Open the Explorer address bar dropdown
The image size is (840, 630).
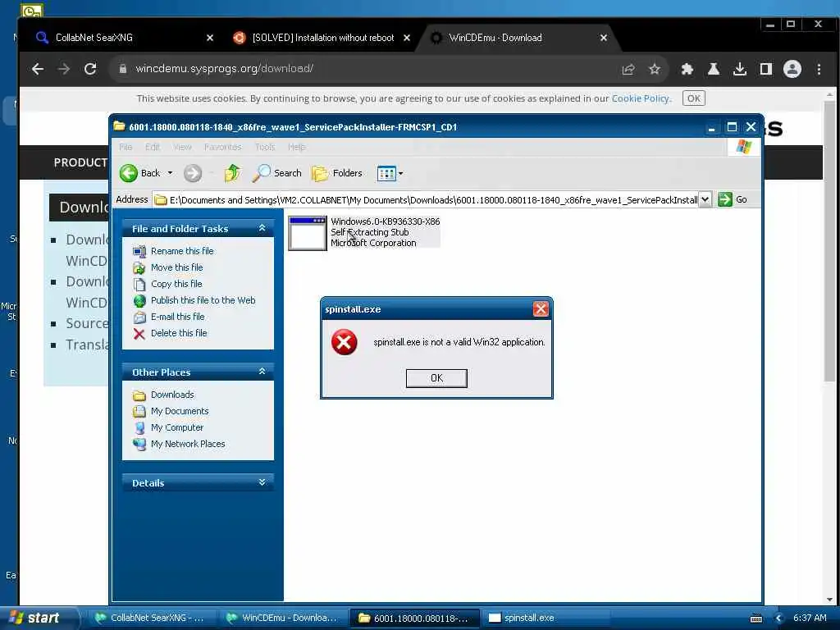[x=705, y=200]
